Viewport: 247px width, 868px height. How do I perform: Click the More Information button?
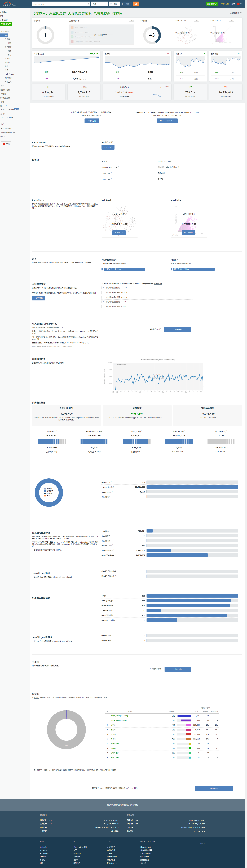(167, 121)
